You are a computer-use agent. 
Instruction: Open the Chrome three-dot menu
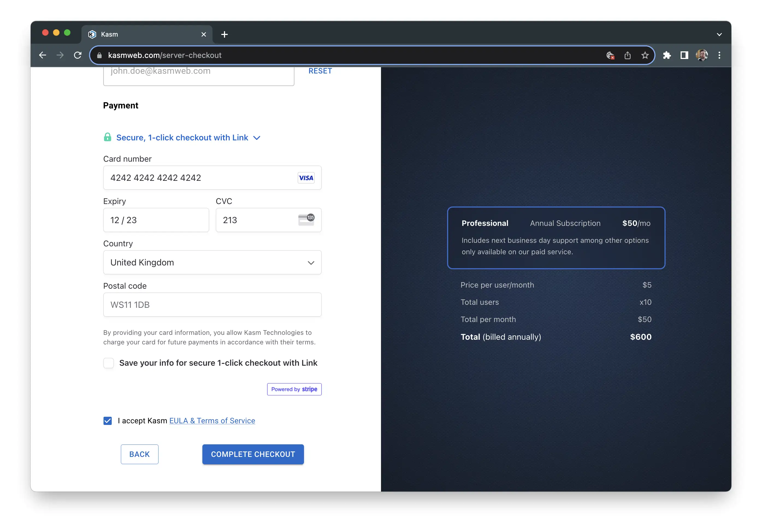coord(719,55)
